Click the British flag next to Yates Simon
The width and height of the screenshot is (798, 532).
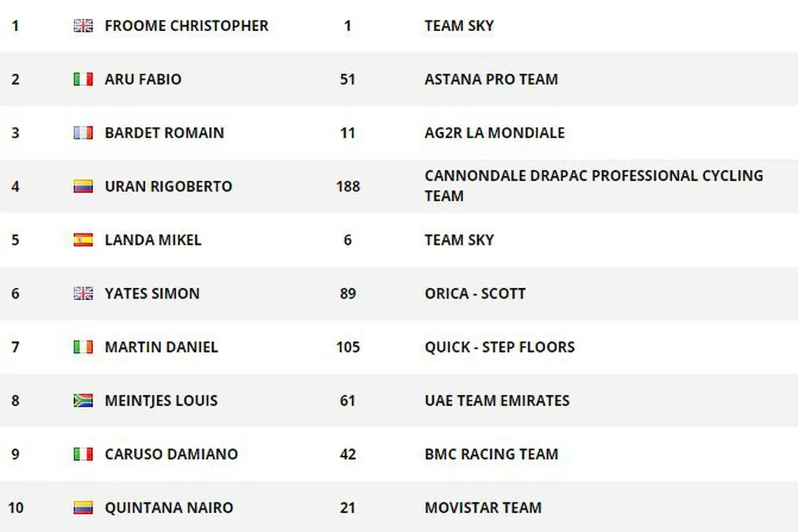tap(83, 293)
